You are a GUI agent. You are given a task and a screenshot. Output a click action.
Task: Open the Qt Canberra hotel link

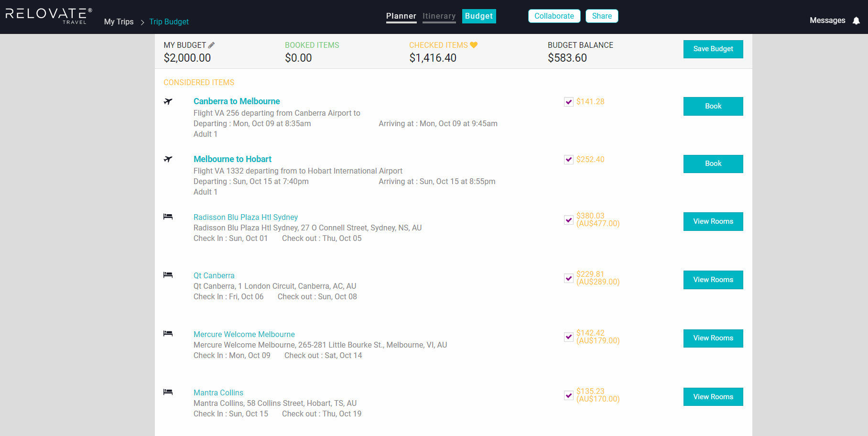[214, 275]
